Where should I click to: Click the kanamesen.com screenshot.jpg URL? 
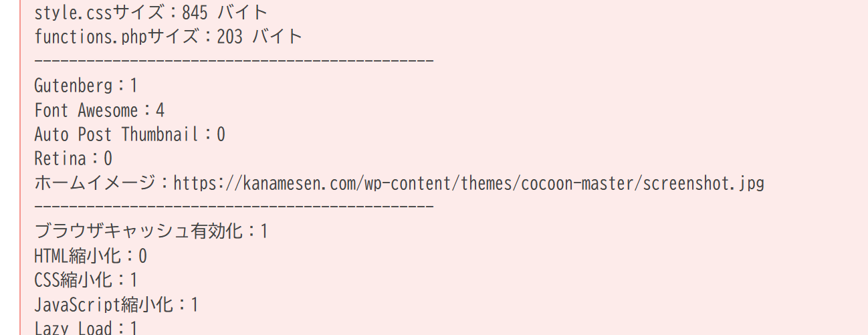click(x=469, y=183)
